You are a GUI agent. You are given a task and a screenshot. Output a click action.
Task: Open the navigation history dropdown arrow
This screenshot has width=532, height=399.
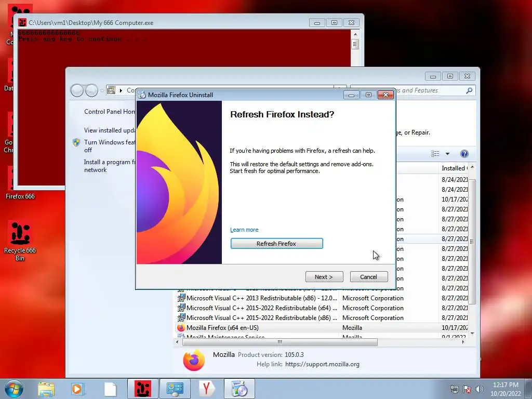click(102, 91)
